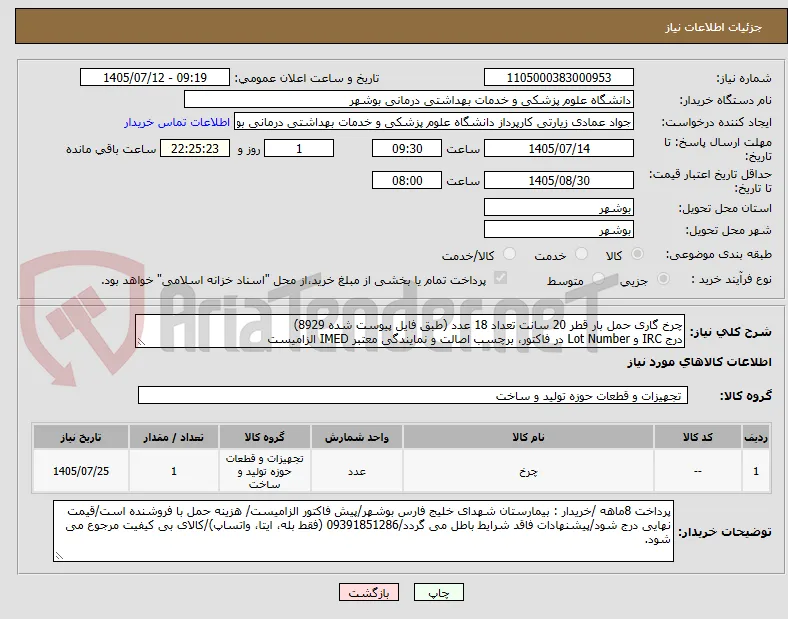
Task: Click the بازگشت back button
Action: coord(369,592)
